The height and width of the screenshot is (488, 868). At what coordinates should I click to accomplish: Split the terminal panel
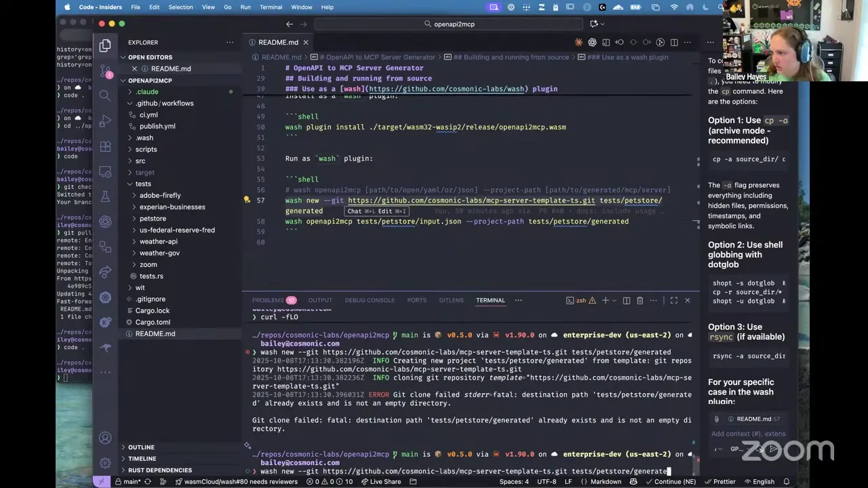coord(627,300)
